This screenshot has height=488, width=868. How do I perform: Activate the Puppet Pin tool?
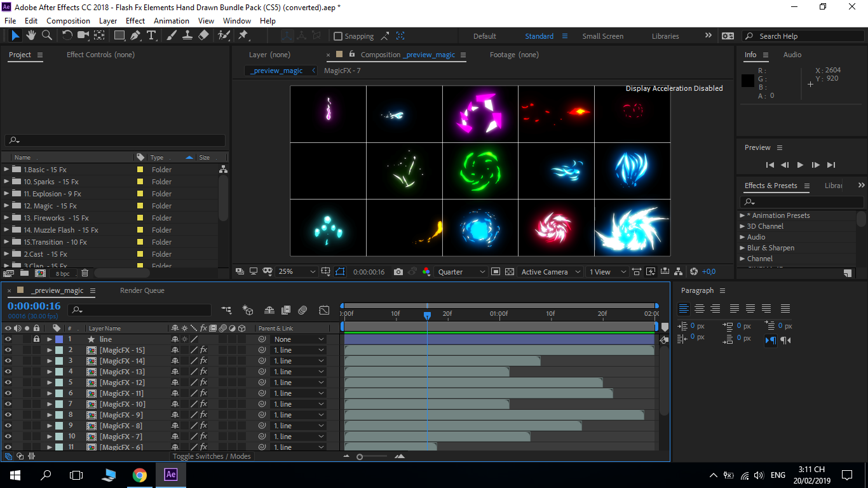click(x=243, y=36)
